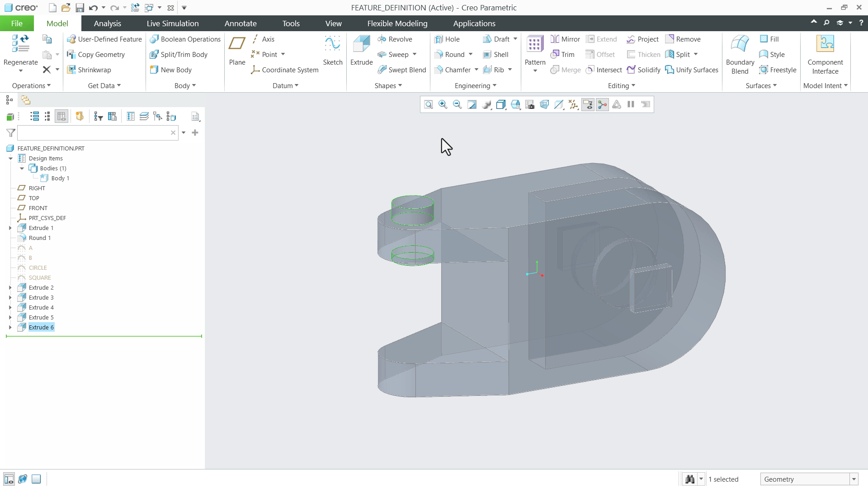Apply the Shell feature
The image size is (868, 488).
point(495,55)
